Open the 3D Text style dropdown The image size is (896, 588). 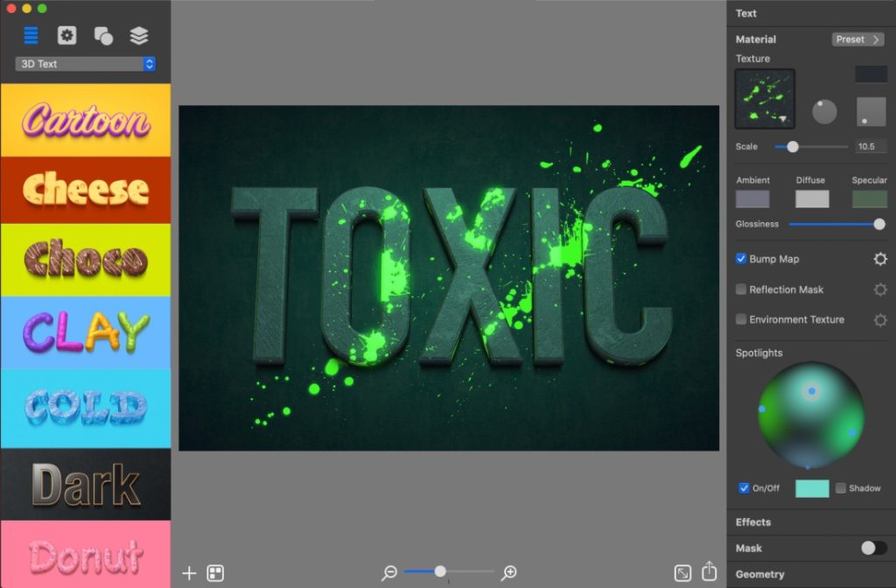[83, 63]
